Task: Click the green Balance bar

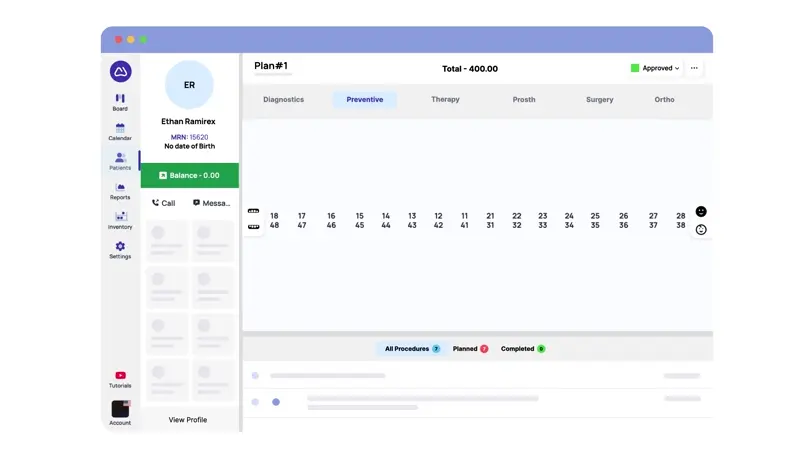Action: [x=189, y=175]
